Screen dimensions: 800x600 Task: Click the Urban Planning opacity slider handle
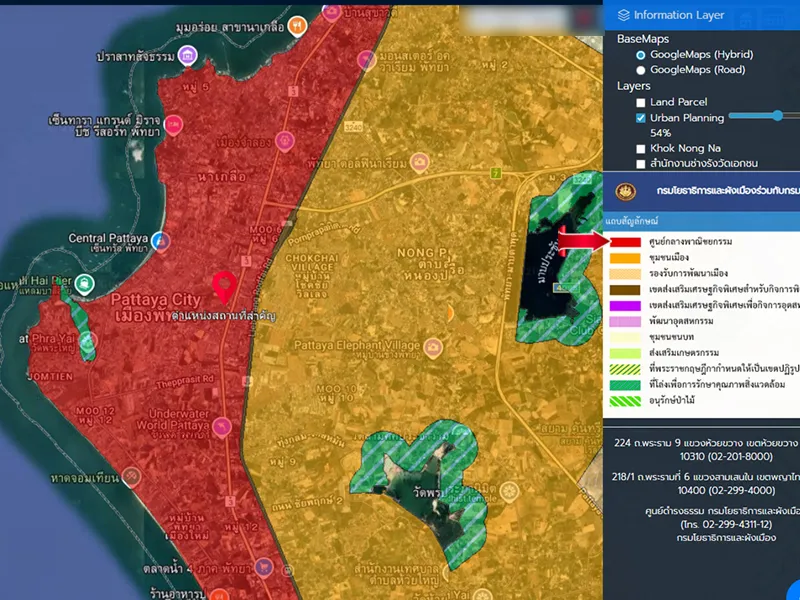[778, 116]
